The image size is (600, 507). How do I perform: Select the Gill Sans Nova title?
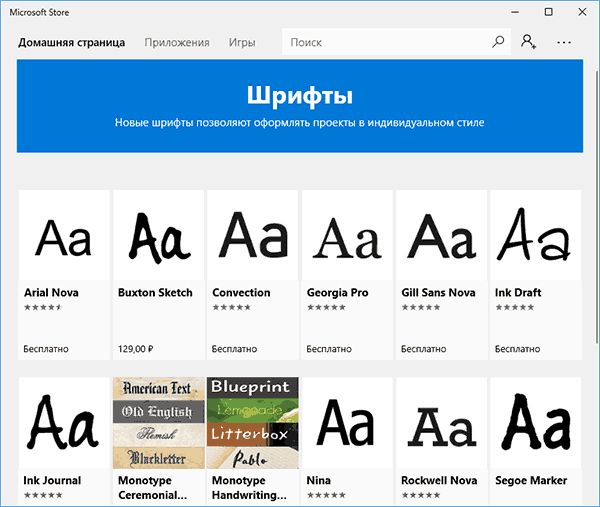point(438,293)
